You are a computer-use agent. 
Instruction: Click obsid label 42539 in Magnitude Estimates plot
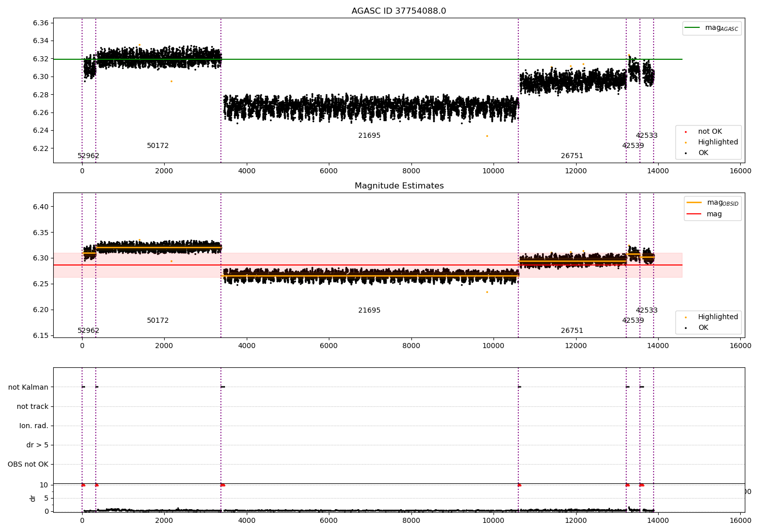pos(633,321)
